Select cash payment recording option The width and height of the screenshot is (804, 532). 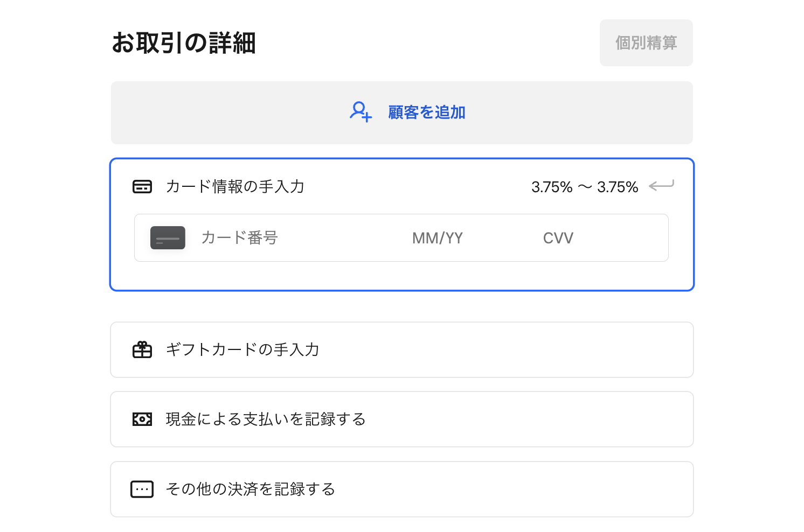pyautogui.click(x=265, y=419)
